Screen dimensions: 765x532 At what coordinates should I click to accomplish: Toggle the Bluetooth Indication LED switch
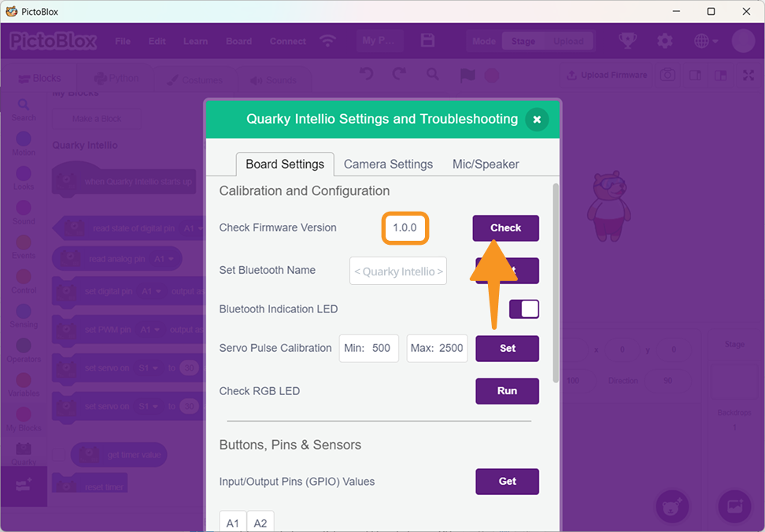(524, 309)
